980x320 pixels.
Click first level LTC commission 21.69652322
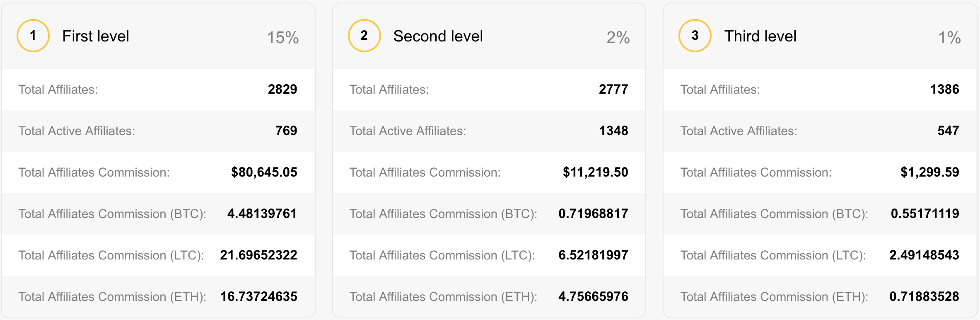pyautogui.click(x=258, y=255)
